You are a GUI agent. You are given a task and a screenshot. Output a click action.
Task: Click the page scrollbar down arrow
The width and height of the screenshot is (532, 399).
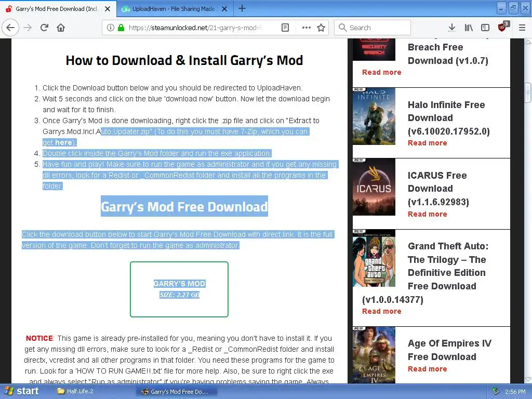[528, 379]
